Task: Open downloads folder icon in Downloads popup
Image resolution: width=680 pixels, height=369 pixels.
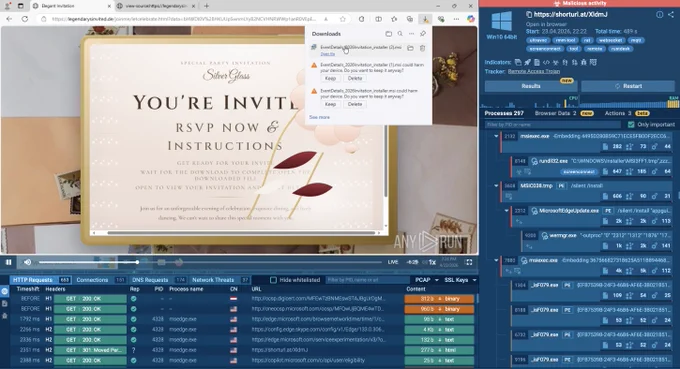Action: click(389, 34)
